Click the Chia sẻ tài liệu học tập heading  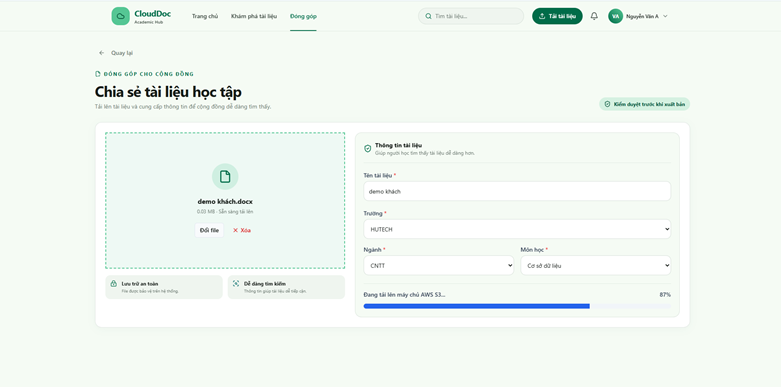coord(168,92)
